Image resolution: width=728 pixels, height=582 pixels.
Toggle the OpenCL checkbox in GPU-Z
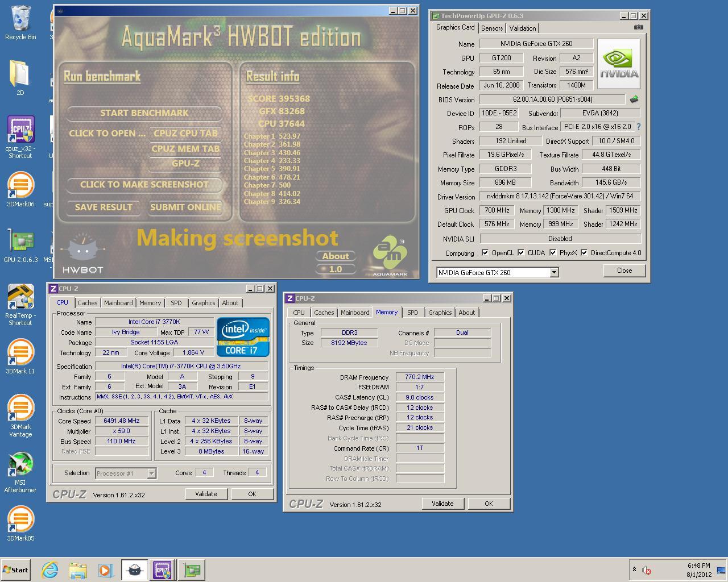485,253
